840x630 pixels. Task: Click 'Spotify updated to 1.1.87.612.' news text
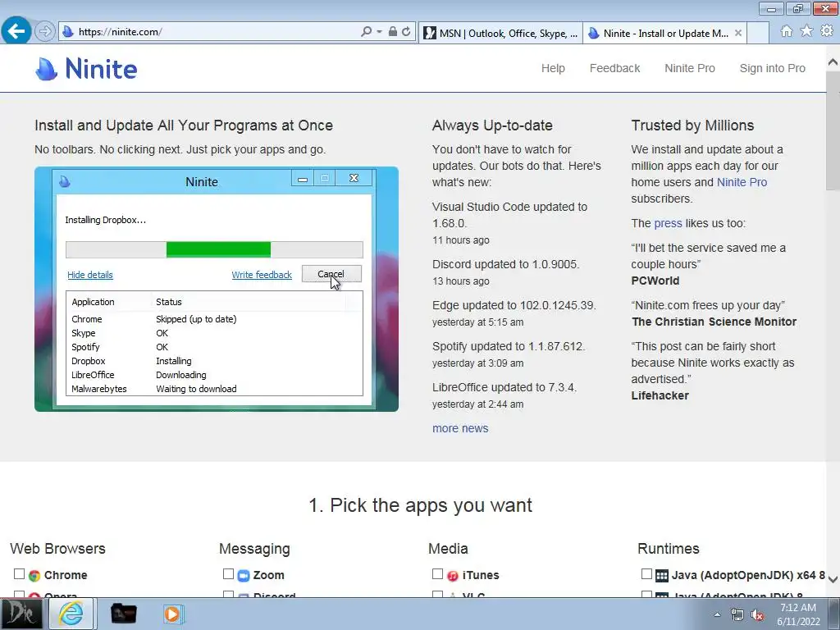click(x=509, y=347)
